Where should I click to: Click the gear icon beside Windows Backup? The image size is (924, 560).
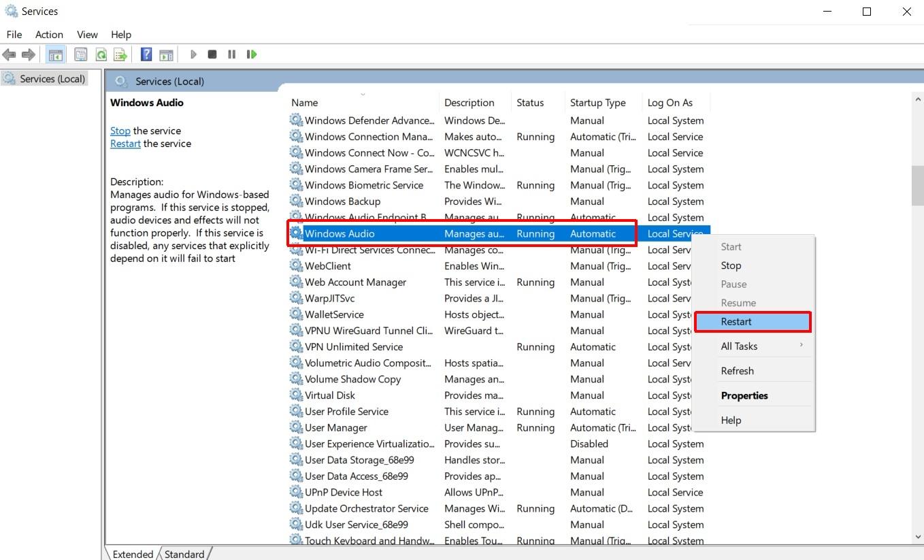[x=296, y=201]
